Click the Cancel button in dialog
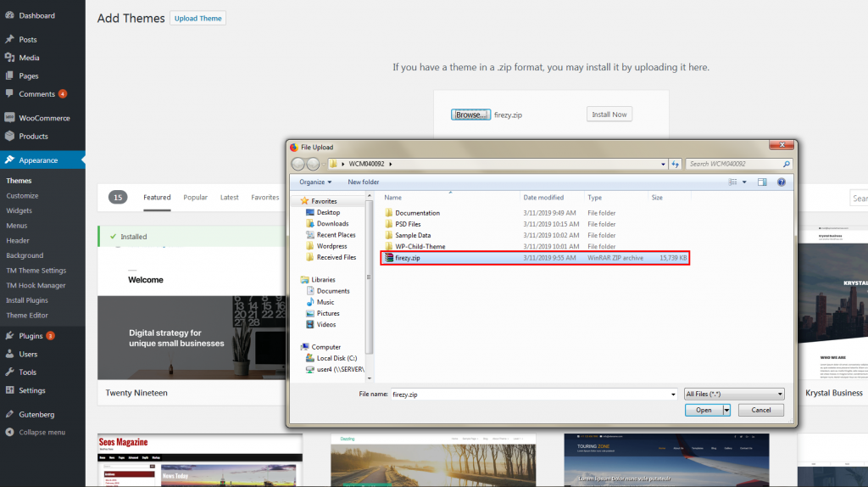 click(x=760, y=410)
